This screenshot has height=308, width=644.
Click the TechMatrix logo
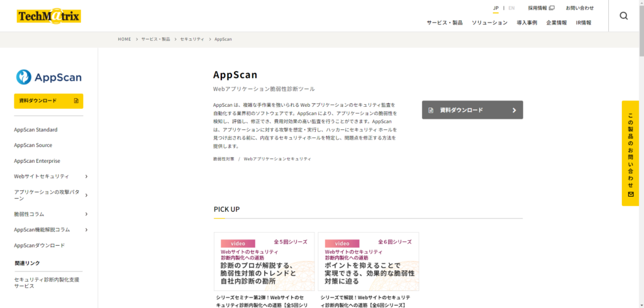coord(49,16)
